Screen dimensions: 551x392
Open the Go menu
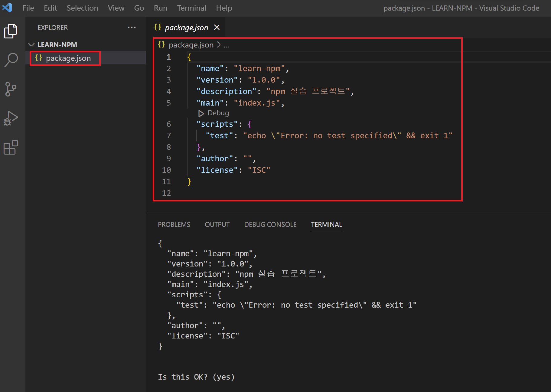click(x=139, y=8)
